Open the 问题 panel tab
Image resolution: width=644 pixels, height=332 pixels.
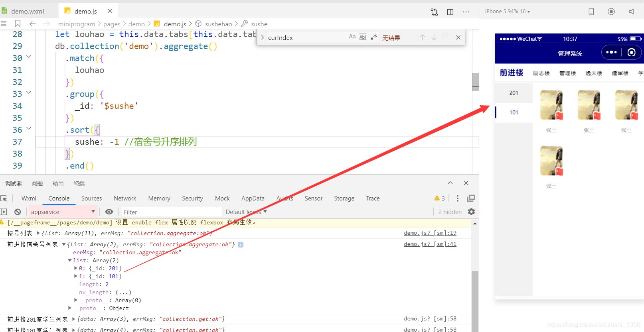tap(37, 183)
